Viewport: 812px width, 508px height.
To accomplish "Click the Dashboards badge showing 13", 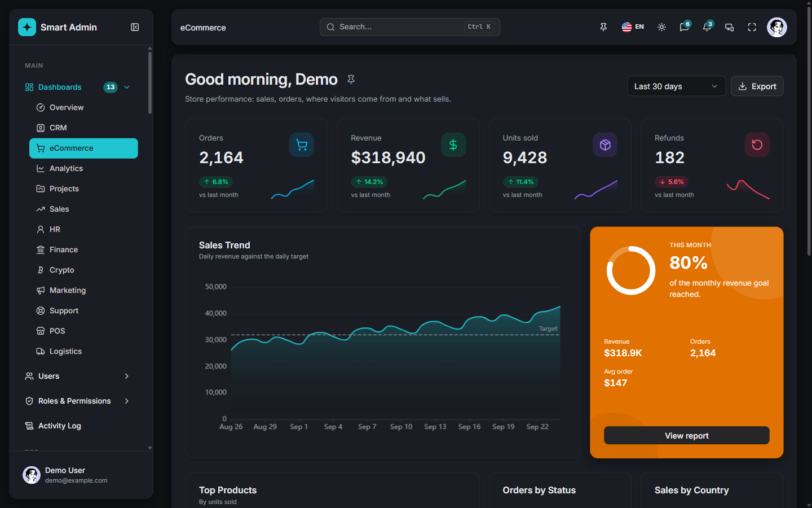I will (x=111, y=87).
